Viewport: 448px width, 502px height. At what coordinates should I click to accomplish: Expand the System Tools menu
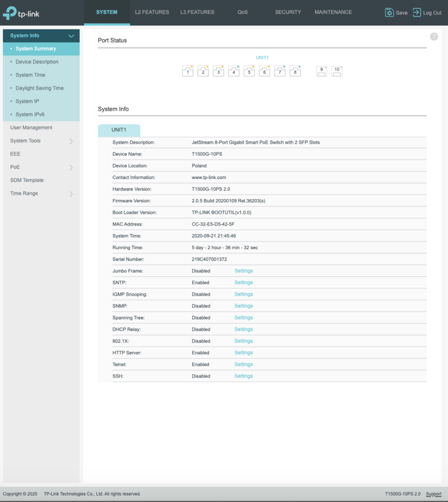coord(71,141)
